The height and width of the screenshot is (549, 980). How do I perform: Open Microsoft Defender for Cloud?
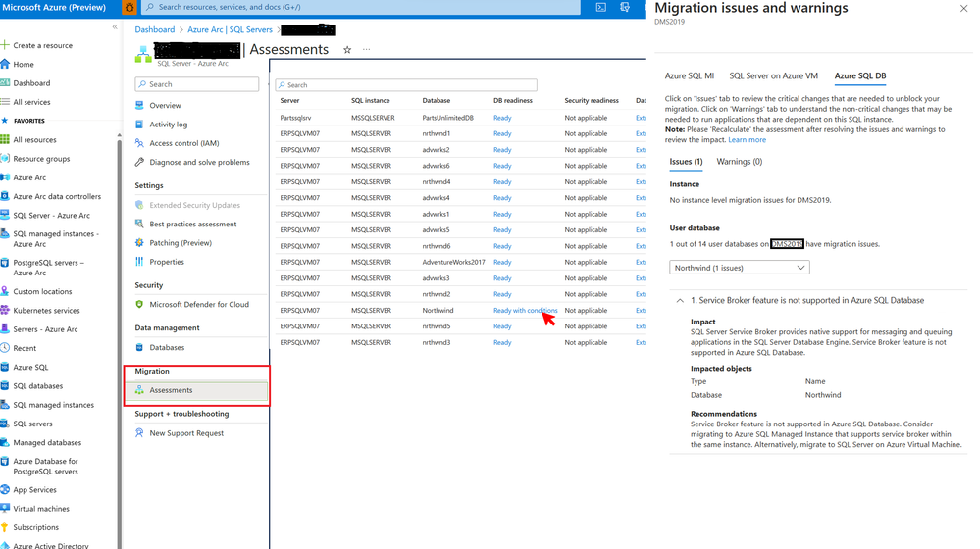point(199,305)
